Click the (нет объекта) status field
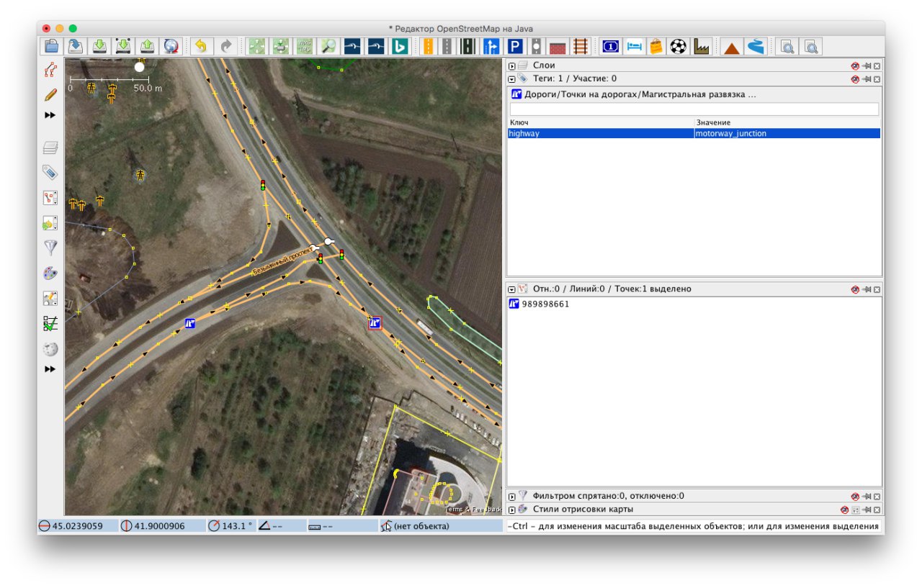 441,526
